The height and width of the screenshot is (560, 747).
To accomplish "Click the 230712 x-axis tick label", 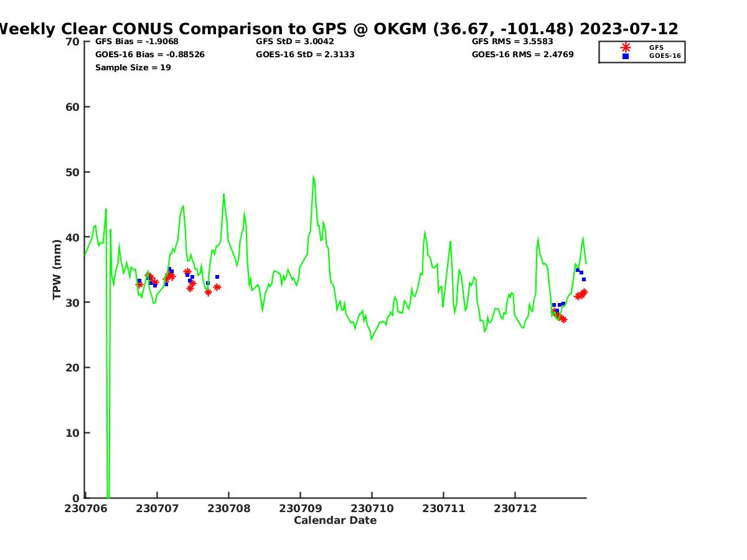I will 515,508.
